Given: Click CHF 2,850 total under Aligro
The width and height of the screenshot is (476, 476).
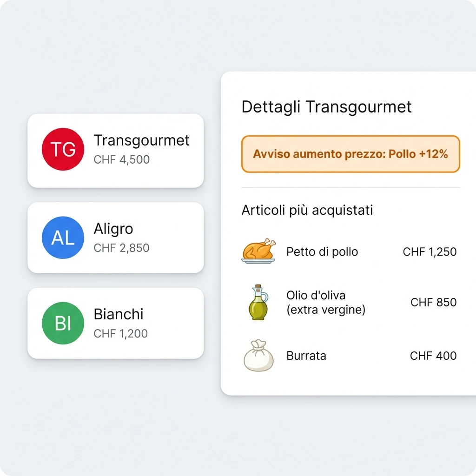Looking at the screenshot, I should [x=122, y=248].
